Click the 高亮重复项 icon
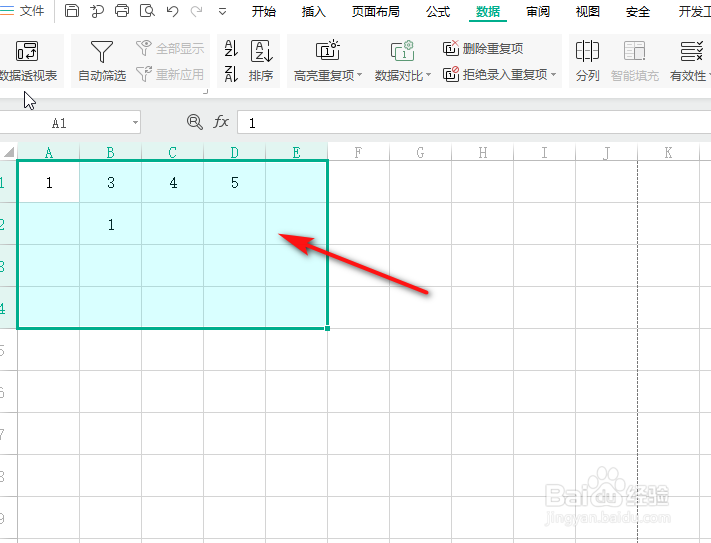This screenshot has width=711, height=543. (327, 50)
